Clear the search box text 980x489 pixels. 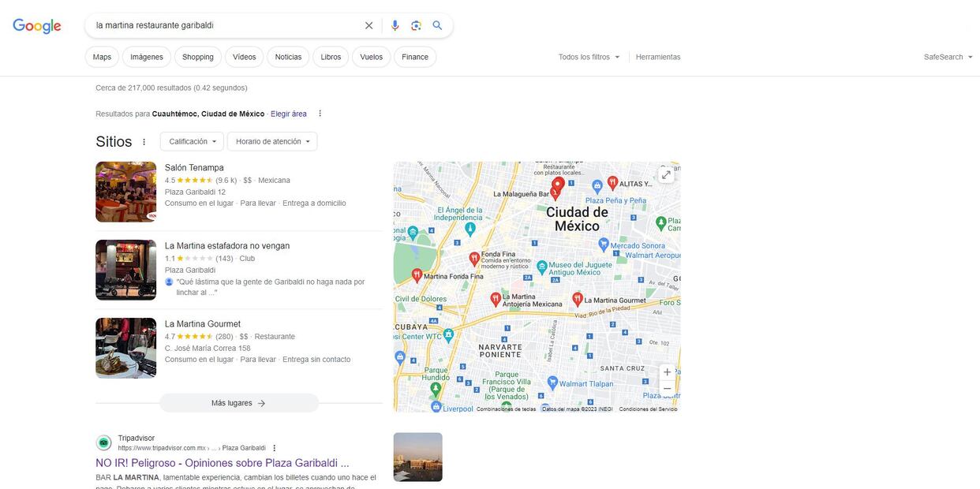[x=368, y=25]
